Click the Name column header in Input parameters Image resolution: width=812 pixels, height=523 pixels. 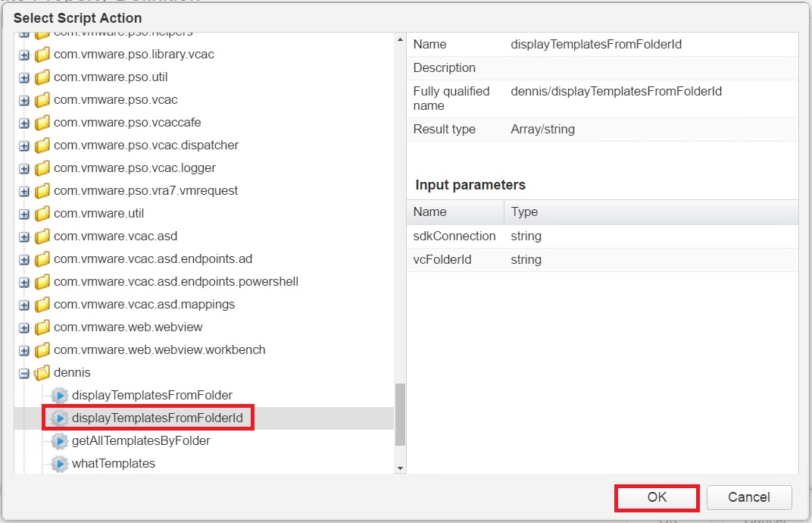tap(455, 212)
